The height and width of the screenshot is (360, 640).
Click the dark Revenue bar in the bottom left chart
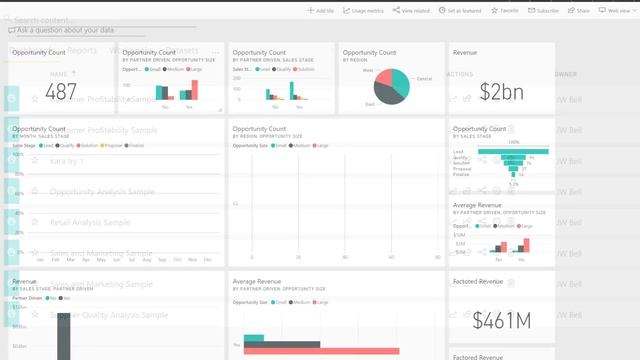(64, 336)
